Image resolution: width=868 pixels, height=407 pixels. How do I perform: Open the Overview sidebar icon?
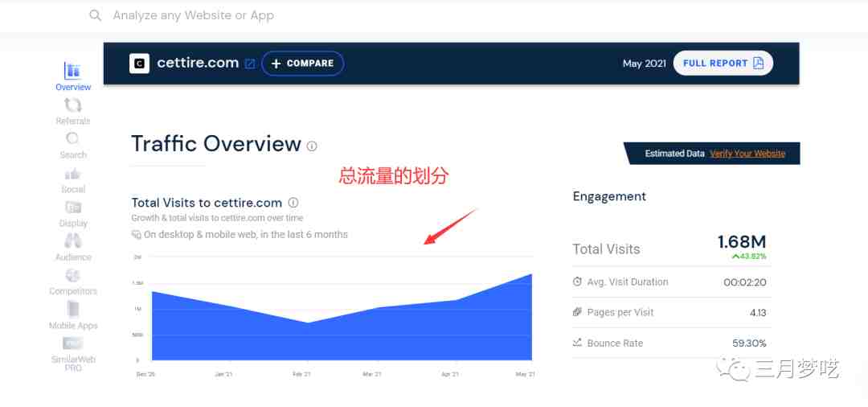point(72,76)
